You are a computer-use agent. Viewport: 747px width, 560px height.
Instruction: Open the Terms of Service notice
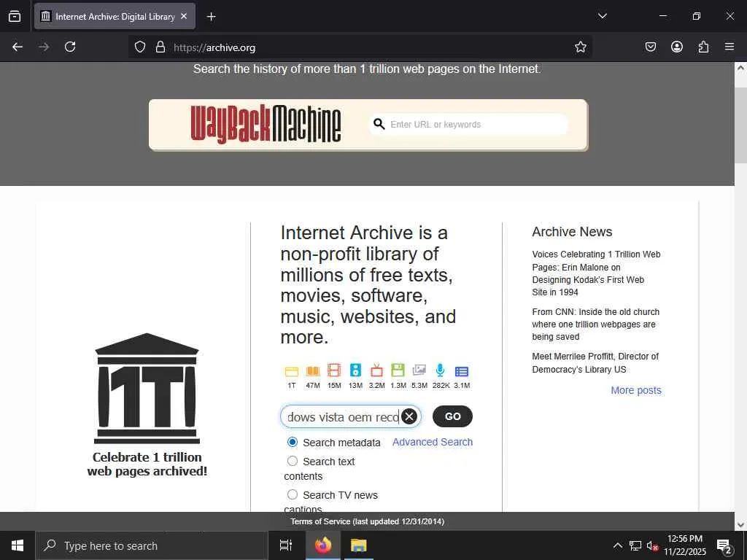pos(368,521)
